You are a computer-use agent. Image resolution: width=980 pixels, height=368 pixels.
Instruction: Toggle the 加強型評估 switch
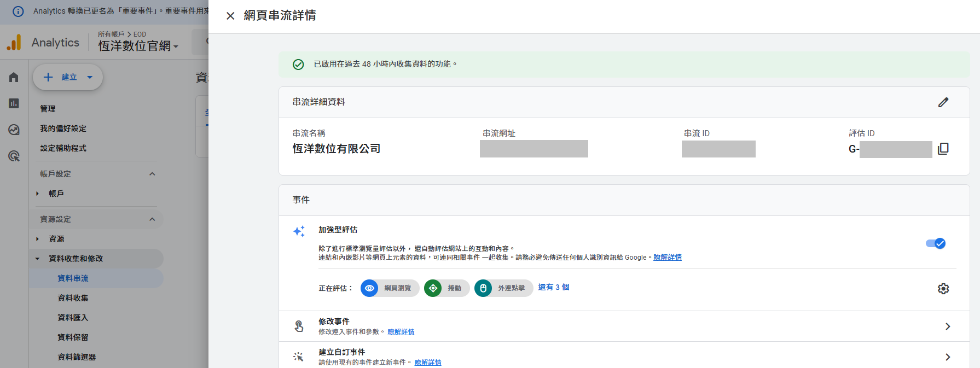pyautogui.click(x=936, y=243)
